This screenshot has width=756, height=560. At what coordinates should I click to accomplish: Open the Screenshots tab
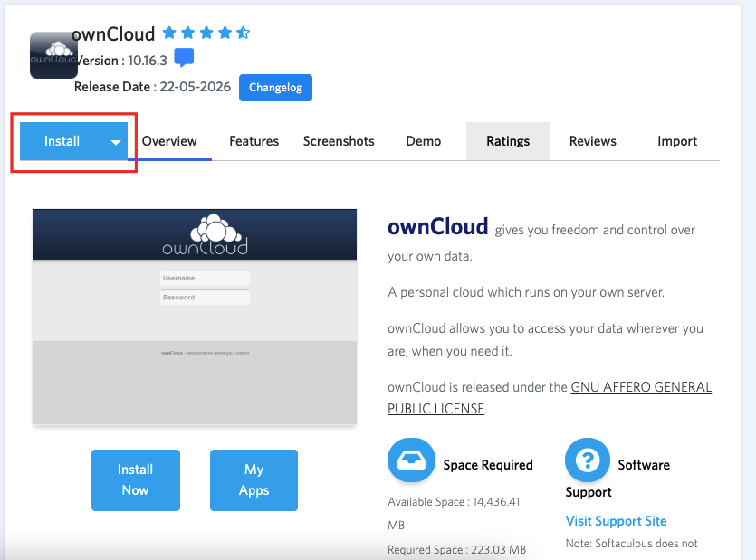(339, 141)
